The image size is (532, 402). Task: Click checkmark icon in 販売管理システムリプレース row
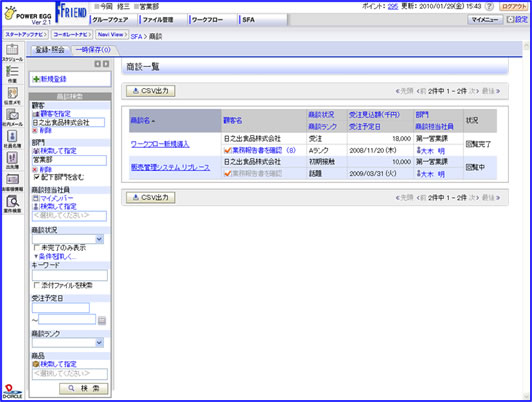tap(228, 174)
